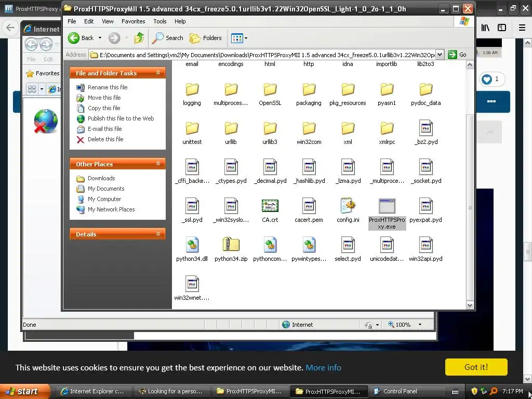Open the IE security zone dropdown arrow

(x=377, y=325)
